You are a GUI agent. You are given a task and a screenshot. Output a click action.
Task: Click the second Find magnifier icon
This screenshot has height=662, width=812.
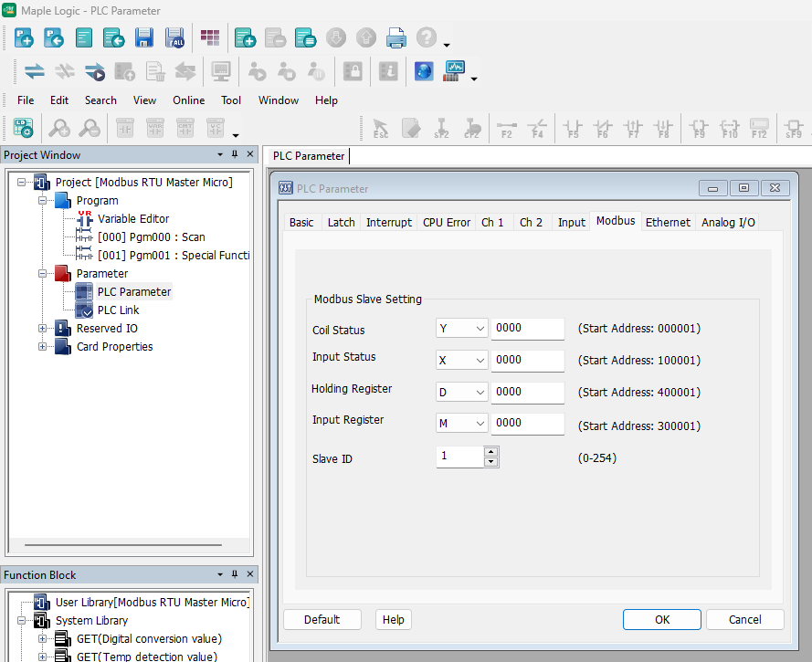[90, 127]
